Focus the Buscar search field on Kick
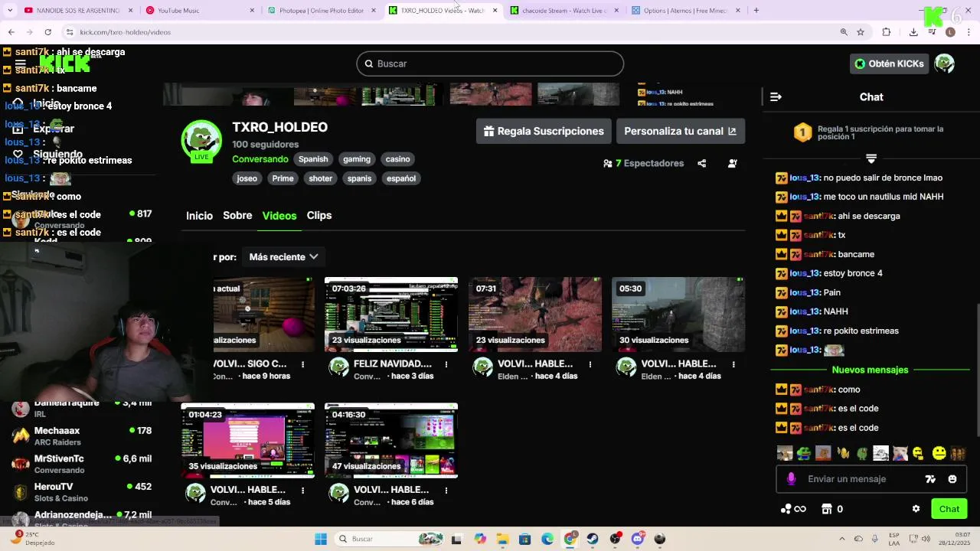This screenshot has height=551, width=980. point(490,64)
